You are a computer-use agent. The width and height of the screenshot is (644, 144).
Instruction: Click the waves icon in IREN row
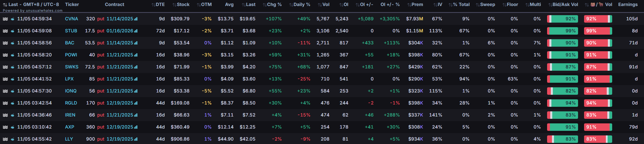(x=5, y=115)
